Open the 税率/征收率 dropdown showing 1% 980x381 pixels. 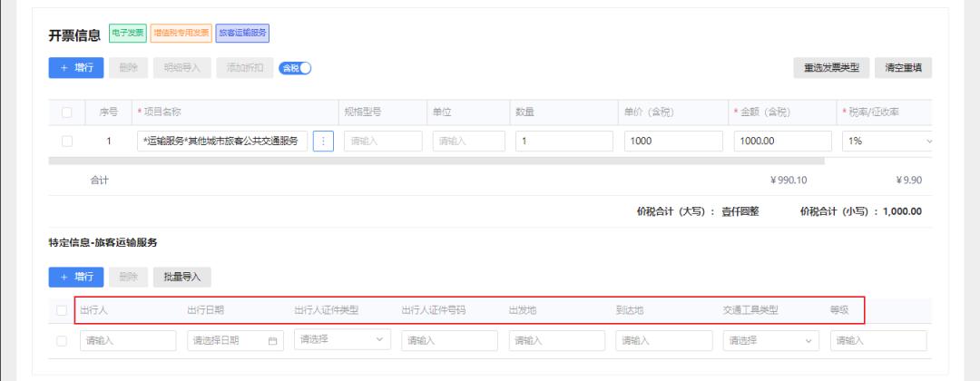[x=888, y=142]
